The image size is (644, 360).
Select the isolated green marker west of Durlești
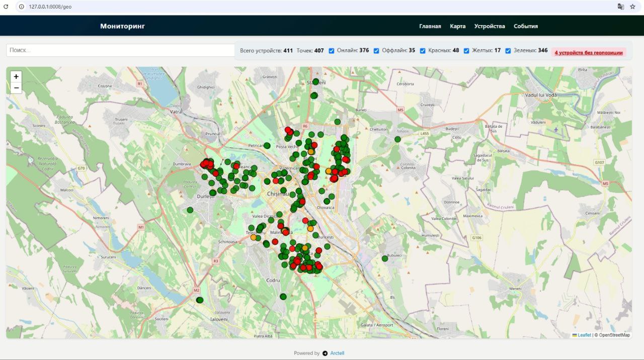click(x=190, y=210)
